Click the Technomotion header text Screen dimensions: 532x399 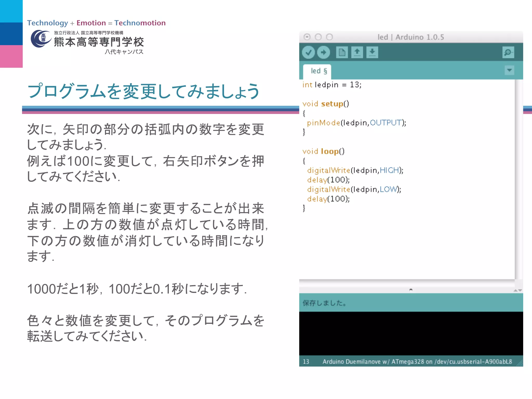click(x=140, y=23)
